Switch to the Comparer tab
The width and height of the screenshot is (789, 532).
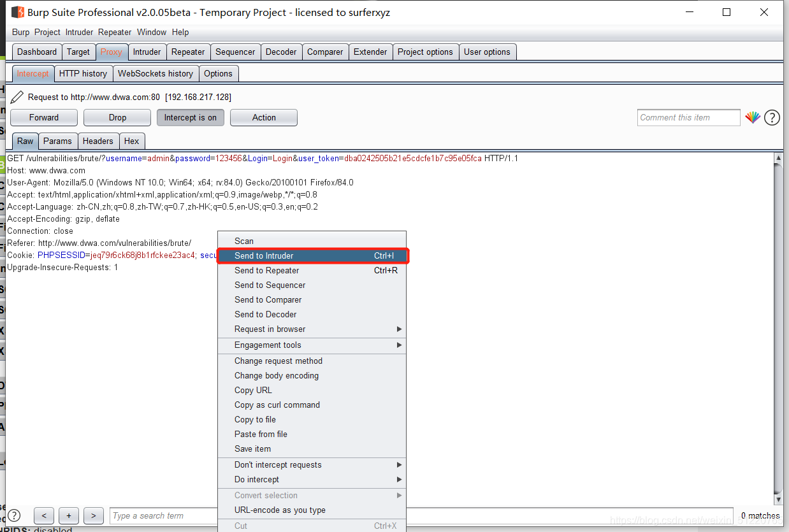pos(325,52)
